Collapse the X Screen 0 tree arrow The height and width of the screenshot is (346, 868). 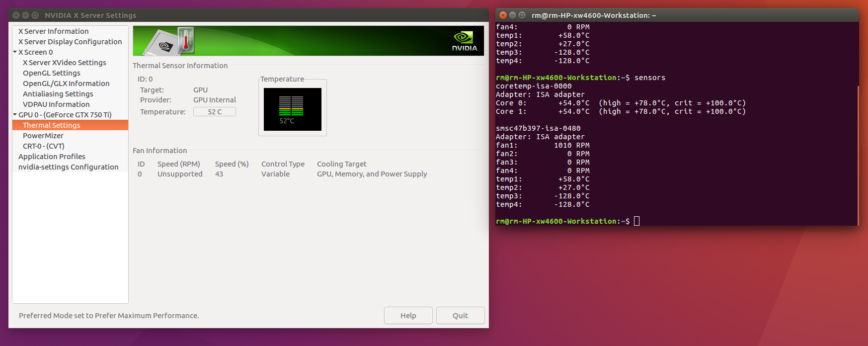(x=15, y=52)
